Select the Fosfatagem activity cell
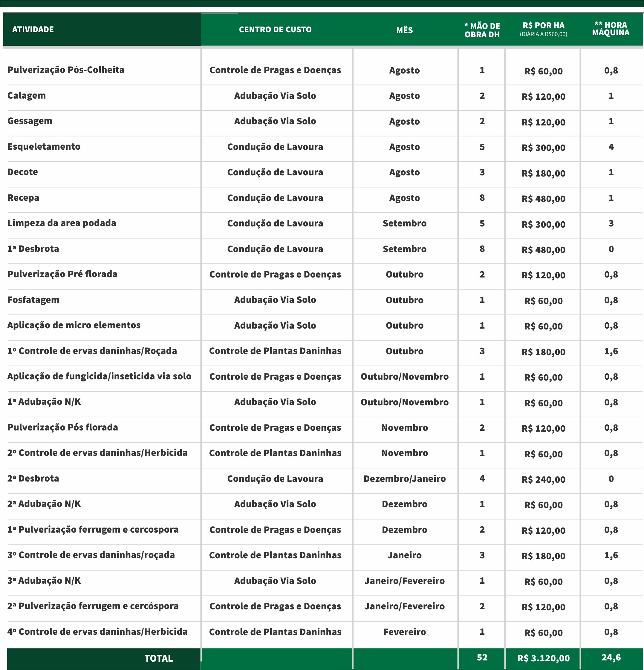This screenshot has width=644, height=670. pyautogui.click(x=33, y=300)
